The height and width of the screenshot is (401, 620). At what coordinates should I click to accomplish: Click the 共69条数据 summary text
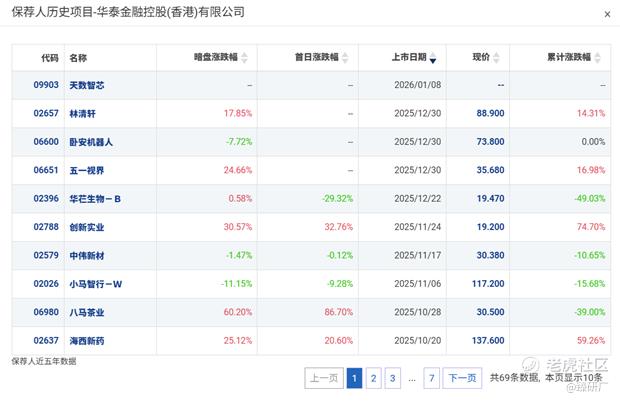click(x=514, y=378)
